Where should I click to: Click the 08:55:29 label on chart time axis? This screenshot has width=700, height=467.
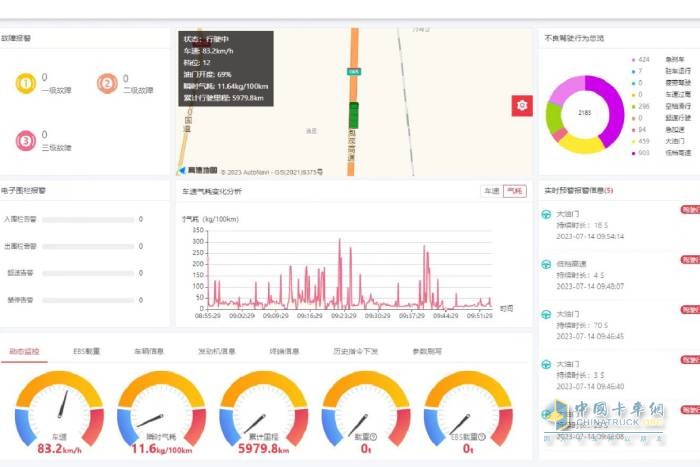tap(208, 316)
